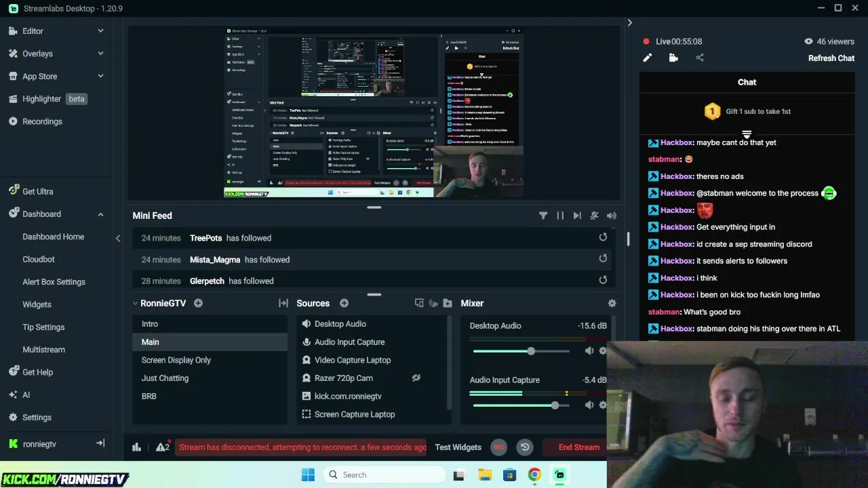This screenshot has height=488, width=868.
Task: Click Get Ultra in sidebar
Action: click(x=37, y=192)
